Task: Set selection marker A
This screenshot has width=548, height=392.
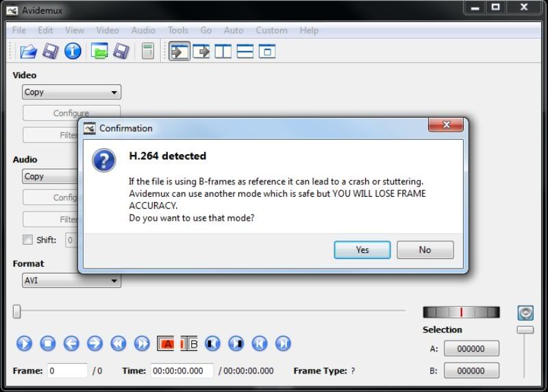Action: [x=166, y=344]
